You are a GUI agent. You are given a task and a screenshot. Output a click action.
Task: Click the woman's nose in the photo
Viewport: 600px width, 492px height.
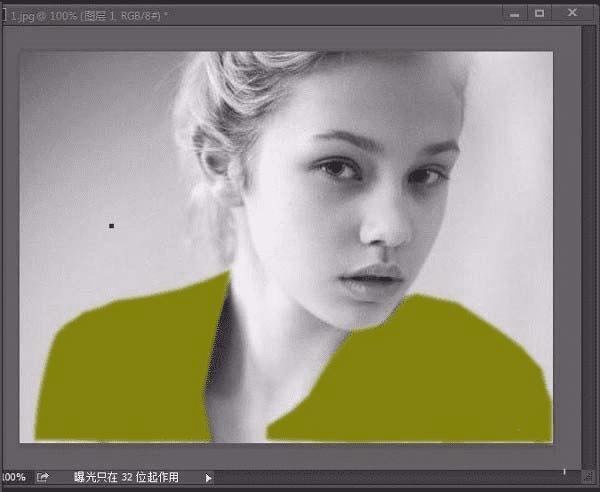pos(385,226)
